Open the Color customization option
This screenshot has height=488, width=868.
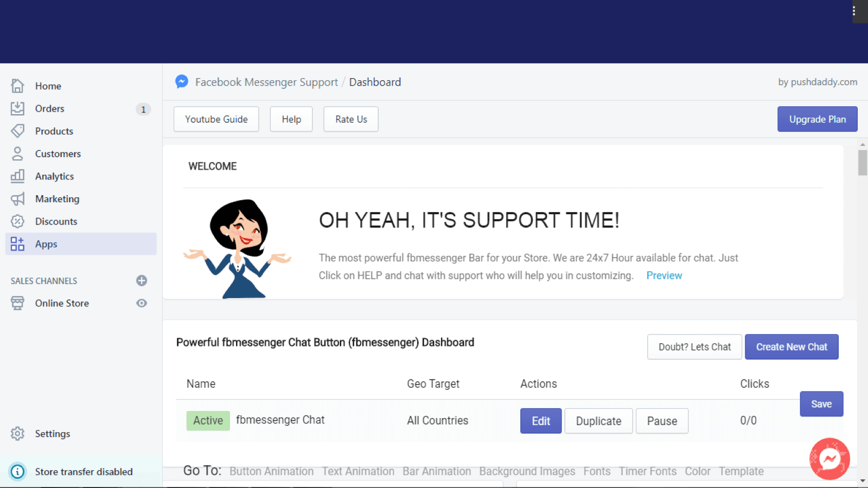pos(698,471)
